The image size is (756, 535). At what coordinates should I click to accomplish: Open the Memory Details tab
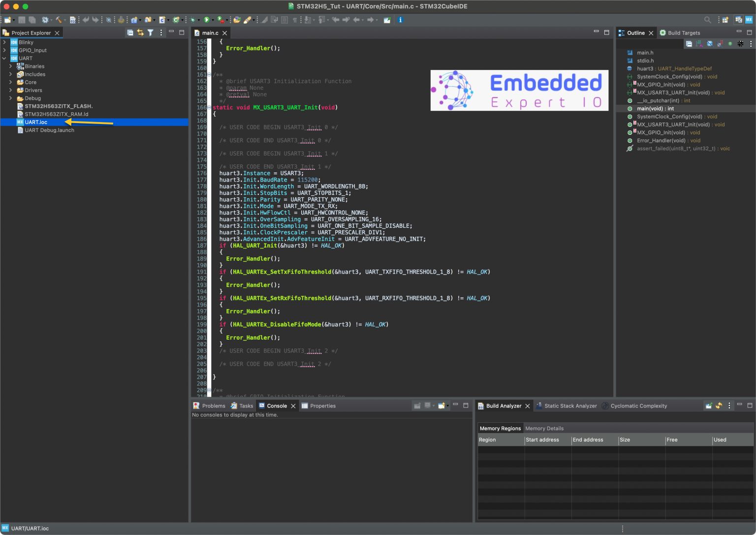(x=544, y=428)
